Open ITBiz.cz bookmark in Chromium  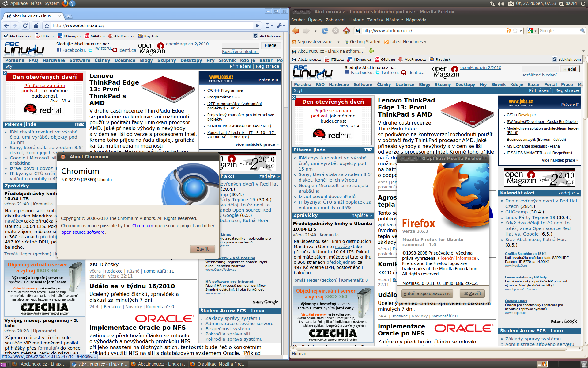click(x=45, y=36)
